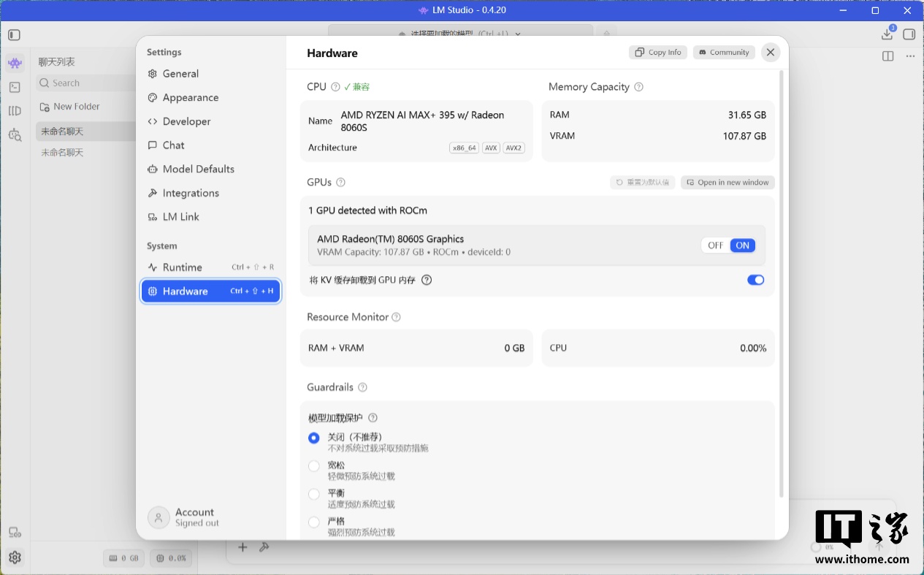The height and width of the screenshot is (575, 924).
Task: Click the VRAM 107.87 GB value
Action: (x=744, y=136)
